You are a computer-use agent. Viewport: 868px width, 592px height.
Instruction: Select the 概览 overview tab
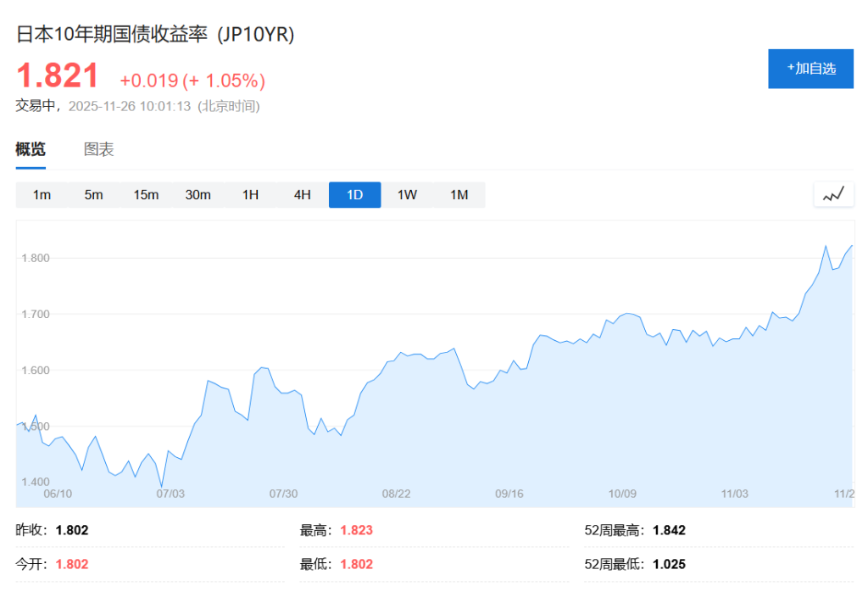31,149
